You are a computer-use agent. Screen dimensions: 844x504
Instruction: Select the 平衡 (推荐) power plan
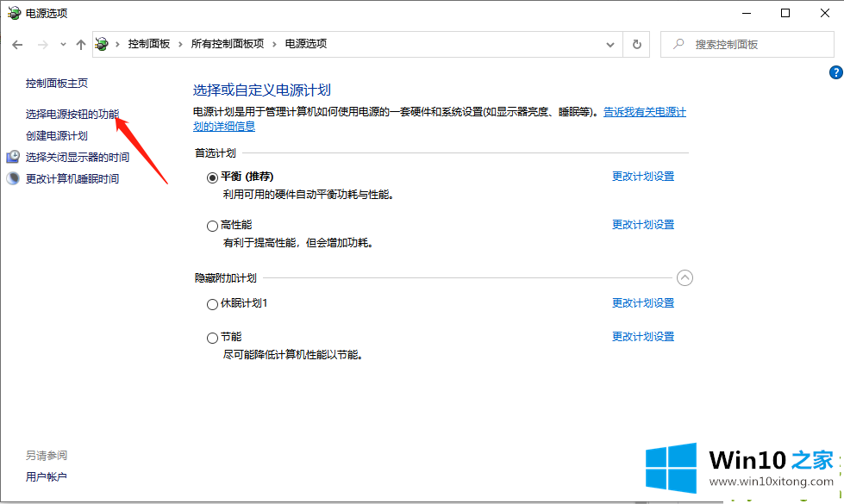pos(213,177)
